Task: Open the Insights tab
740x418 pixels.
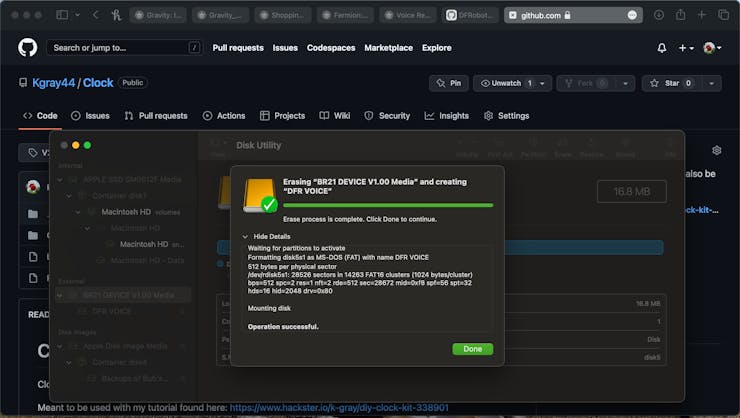Action: pos(446,115)
